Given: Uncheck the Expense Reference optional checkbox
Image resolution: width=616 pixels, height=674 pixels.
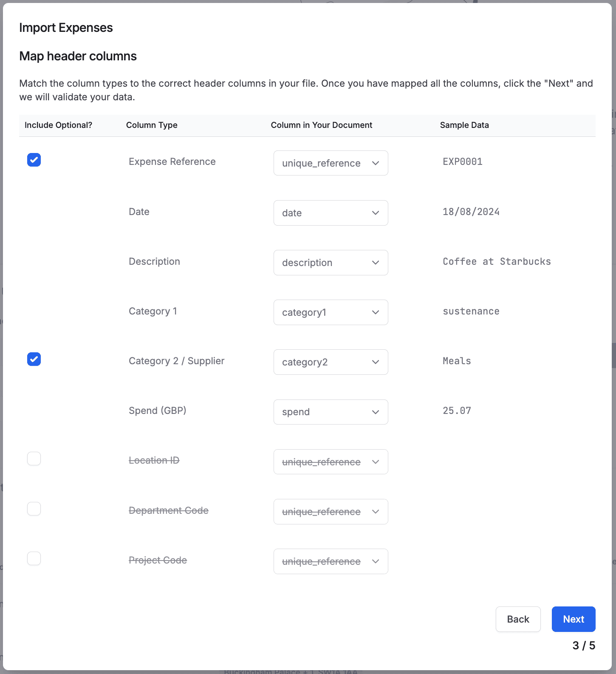Looking at the screenshot, I should click(34, 160).
